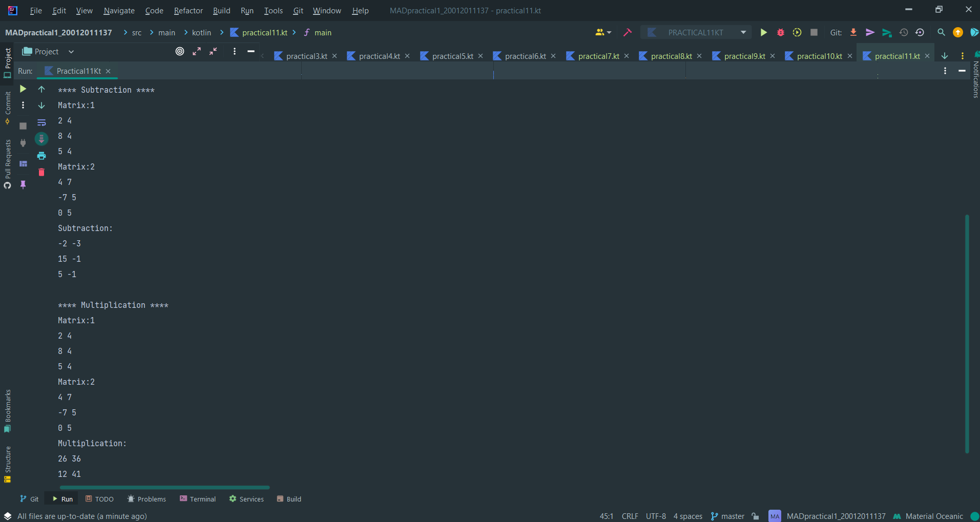The height and width of the screenshot is (522, 980).
Task: Click the console vertical scrollbar
Action: click(967, 333)
